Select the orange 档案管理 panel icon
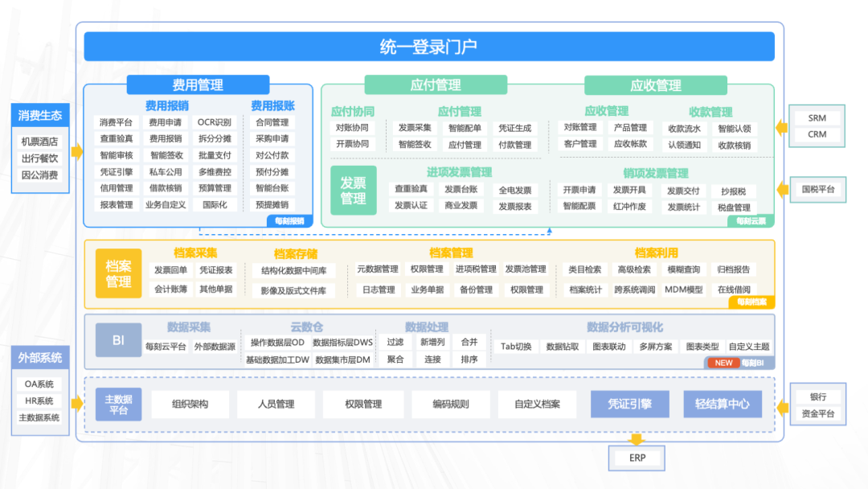868x489 pixels. click(x=118, y=273)
